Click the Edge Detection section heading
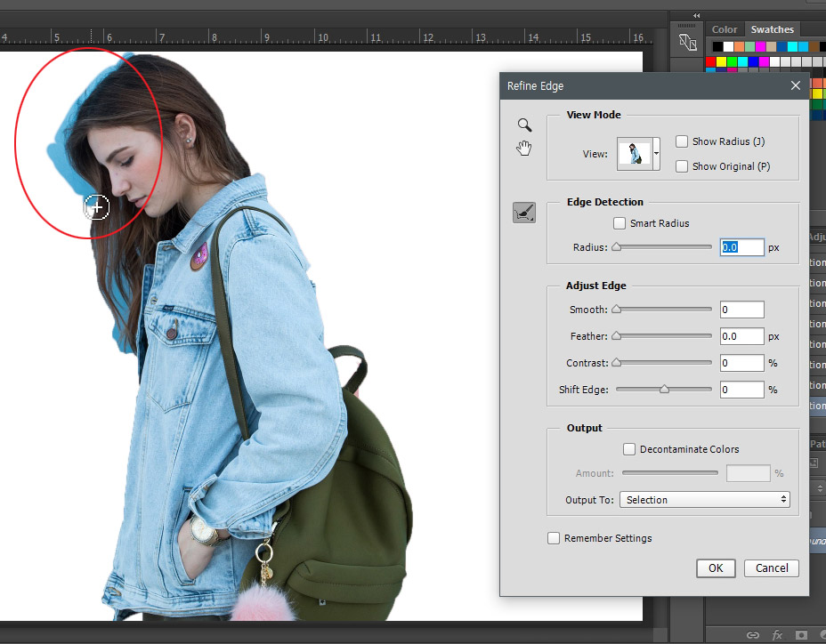This screenshot has width=826, height=644. tap(604, 202)
